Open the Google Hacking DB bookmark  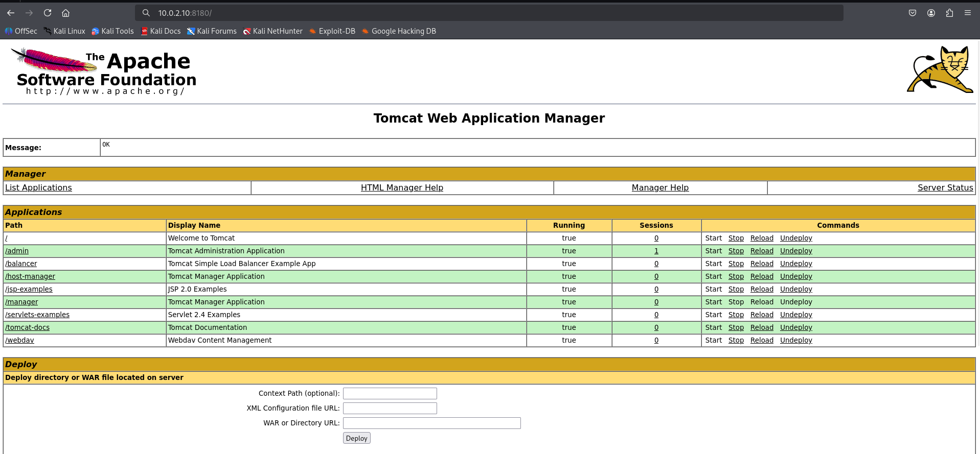pos(399,31)
